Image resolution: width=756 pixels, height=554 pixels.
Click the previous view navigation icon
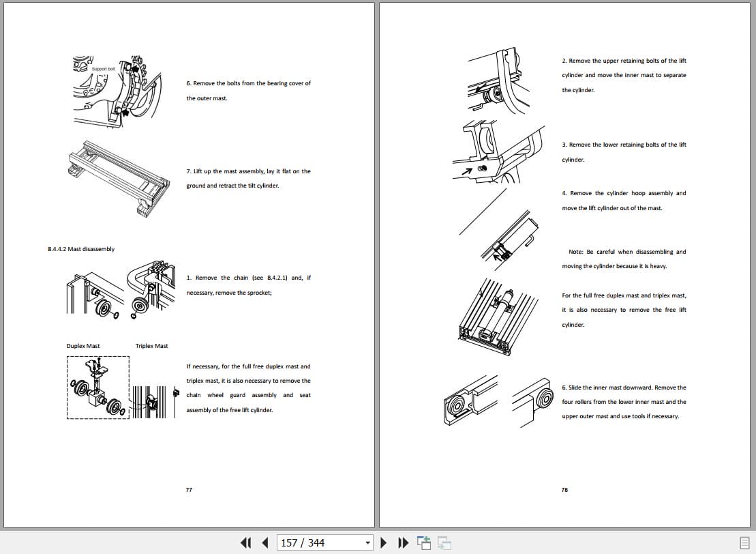point(424,542)
